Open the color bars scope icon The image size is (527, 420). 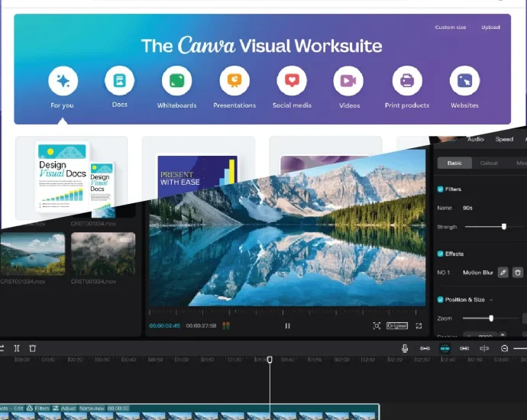tap(226, 325)
